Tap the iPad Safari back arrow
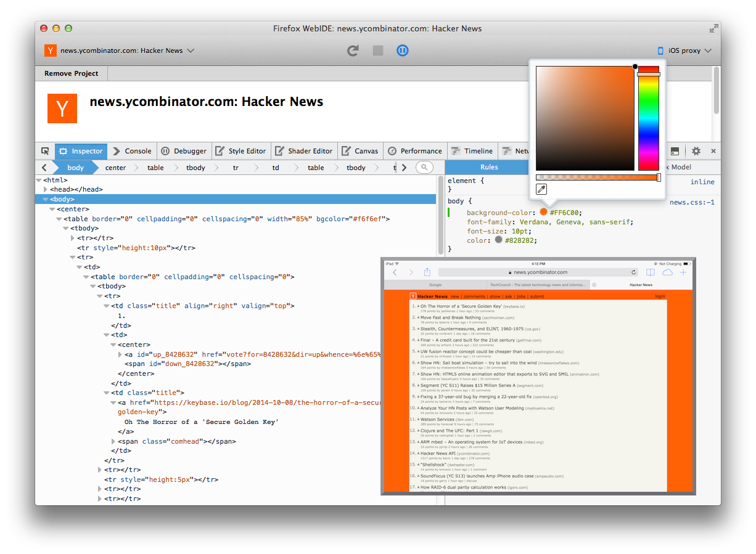The height and width of the screenshot is (554, 756). click(395, 272)
